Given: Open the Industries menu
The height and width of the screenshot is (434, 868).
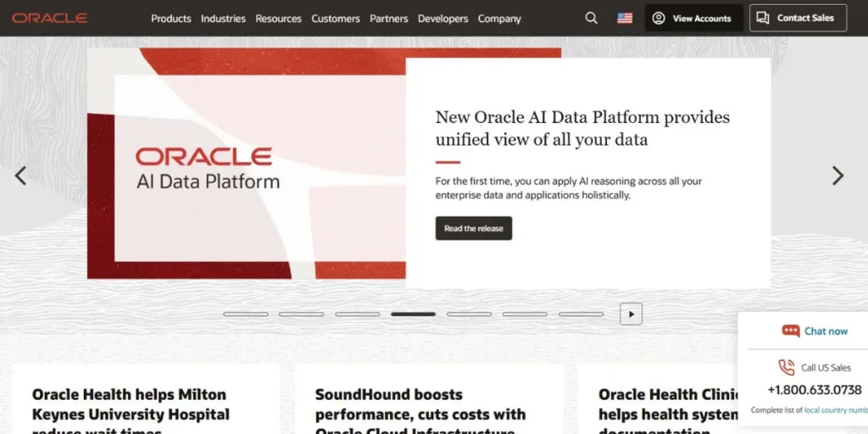Looking at the screenshot, I should pyautogui.click(x=223, y=19).
